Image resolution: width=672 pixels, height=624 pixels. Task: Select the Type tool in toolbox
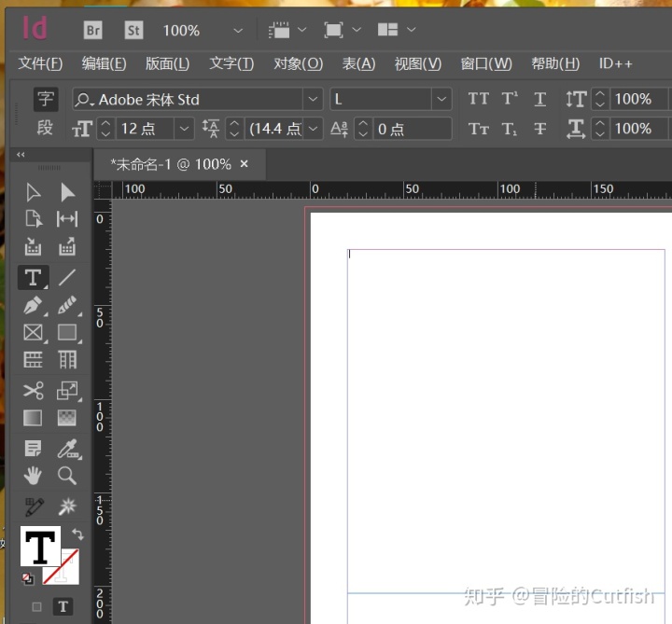pos(34,278)
